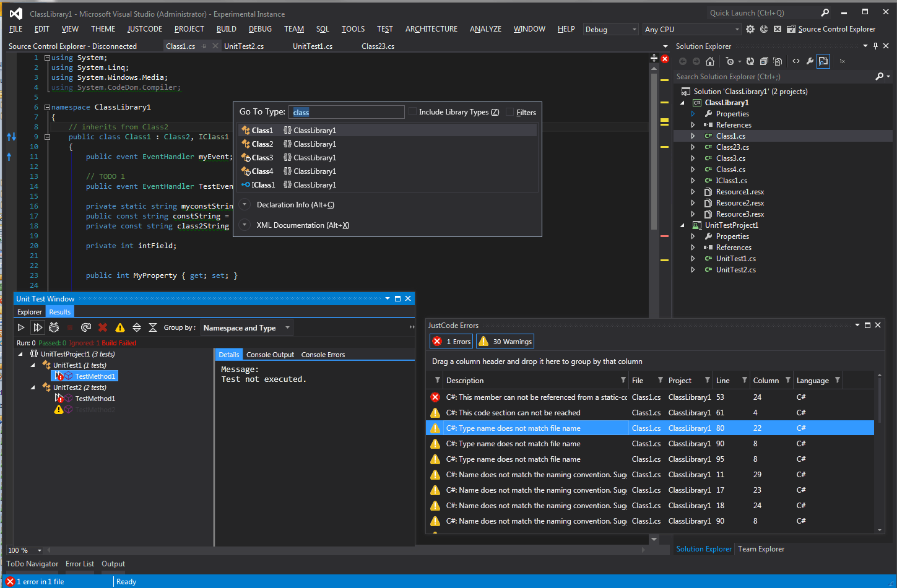Screen dimensions: 897x588
Task: Select IClass1 in Go To Type results
Action: [x=387, y=185]
